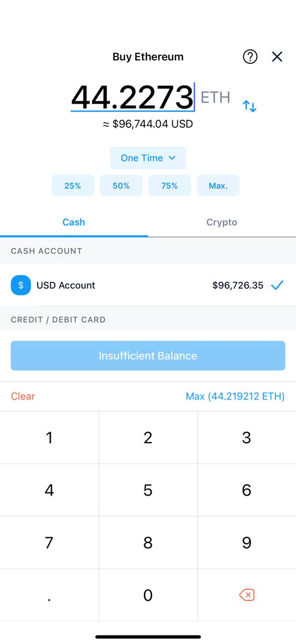Close the Buy Ethereum screen
296x644 pixels.
coord(277,57)
